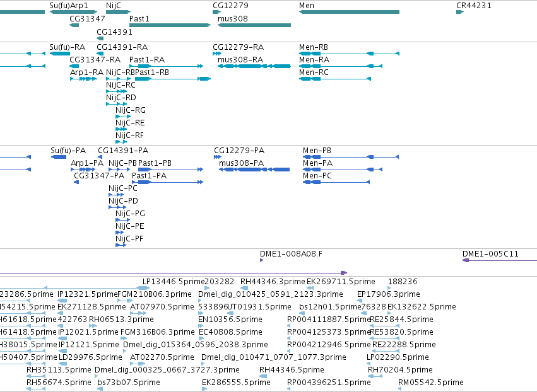Click the mus308-RA transcript feature
Screen dimensions: 537x392
254,66
